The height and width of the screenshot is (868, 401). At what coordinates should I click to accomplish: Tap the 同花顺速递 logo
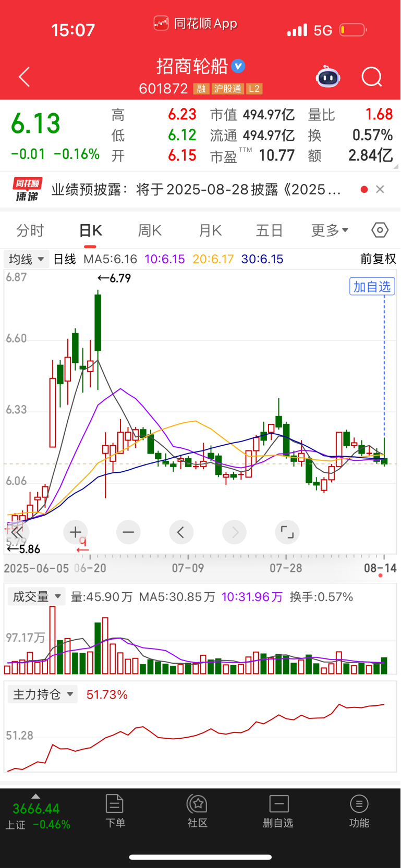click(x=27, y=189)
